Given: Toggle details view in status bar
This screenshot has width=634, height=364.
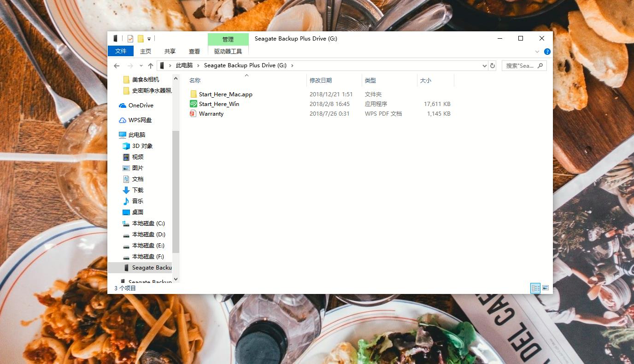Looking at the screenshot, I should [535, 288].
